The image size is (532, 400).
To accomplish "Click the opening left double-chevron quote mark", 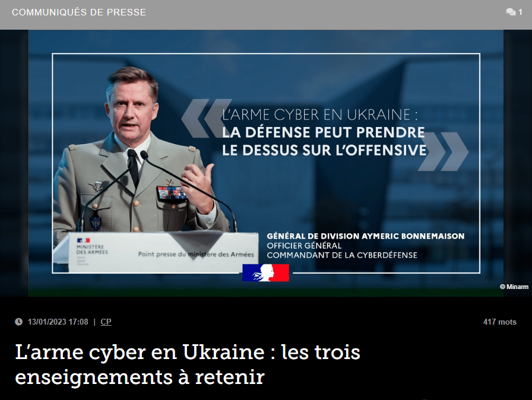I will 206,118.
